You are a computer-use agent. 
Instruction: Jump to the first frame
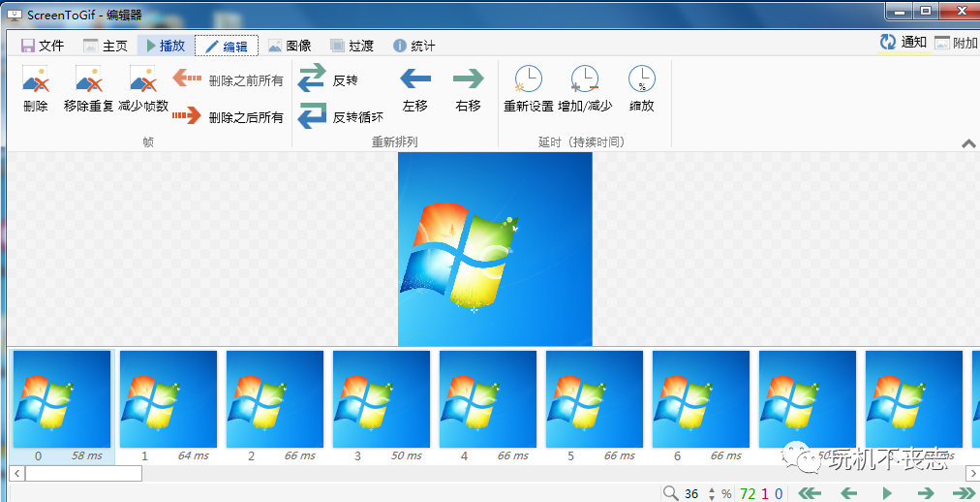810,493
